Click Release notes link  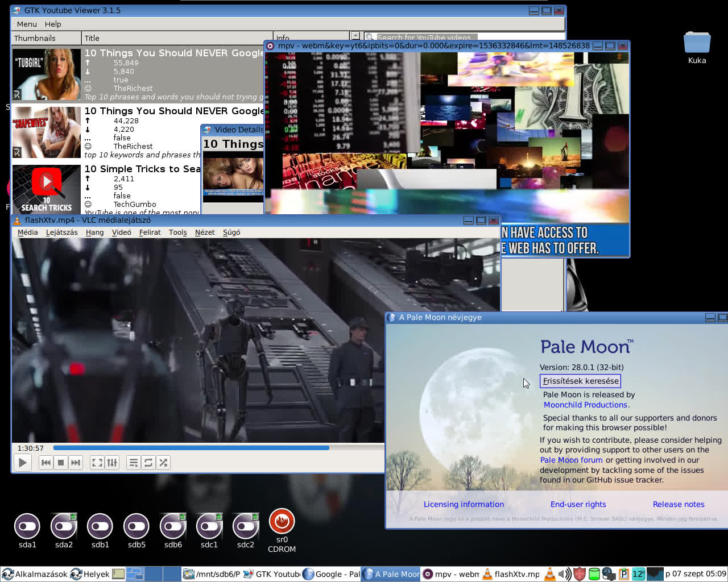point(679,504)
